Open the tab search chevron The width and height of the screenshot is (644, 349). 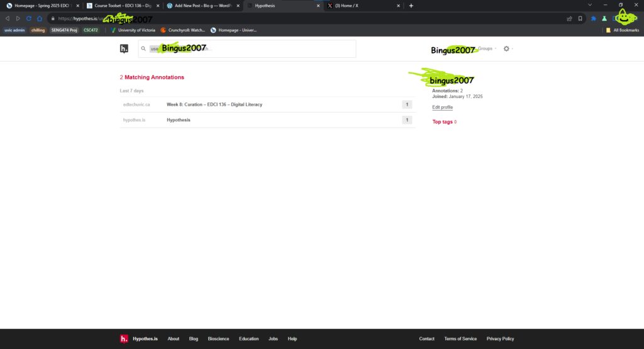coord(590,5)
